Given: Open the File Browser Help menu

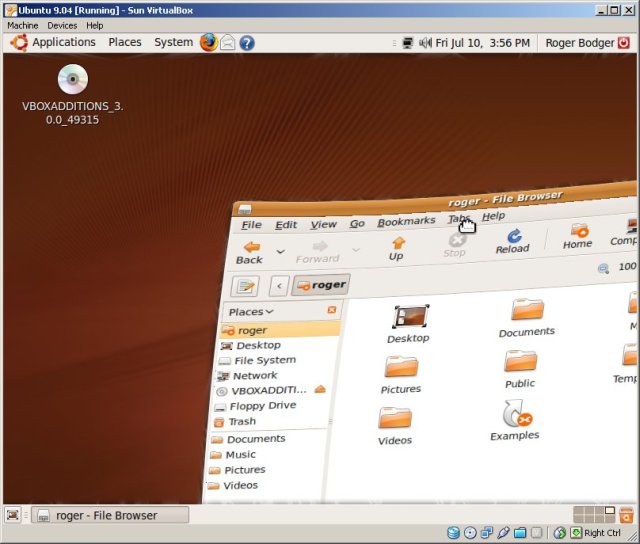Looking at the screenshot, I should tap(493, 216).
